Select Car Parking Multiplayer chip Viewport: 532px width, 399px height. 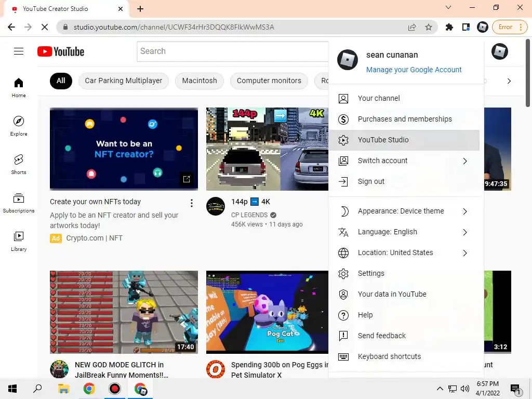tap(124, 81)
